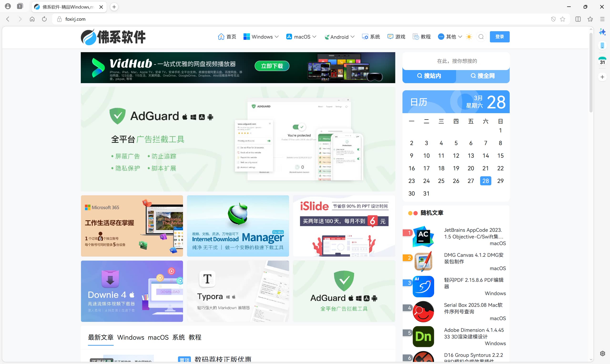Viewport: 610px width, 364px height.
Task: Open a new browser tab
Action: [x=114, y=7]
